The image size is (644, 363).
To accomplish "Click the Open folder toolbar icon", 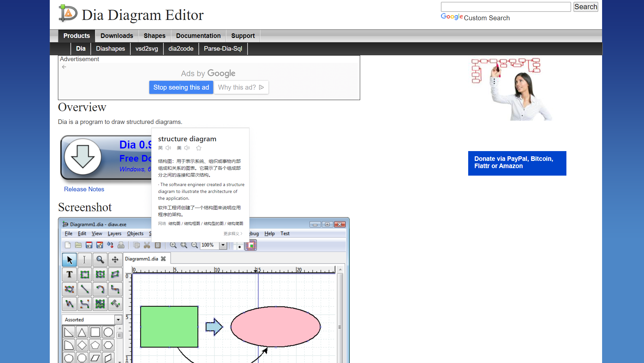I will coord(78,245).
